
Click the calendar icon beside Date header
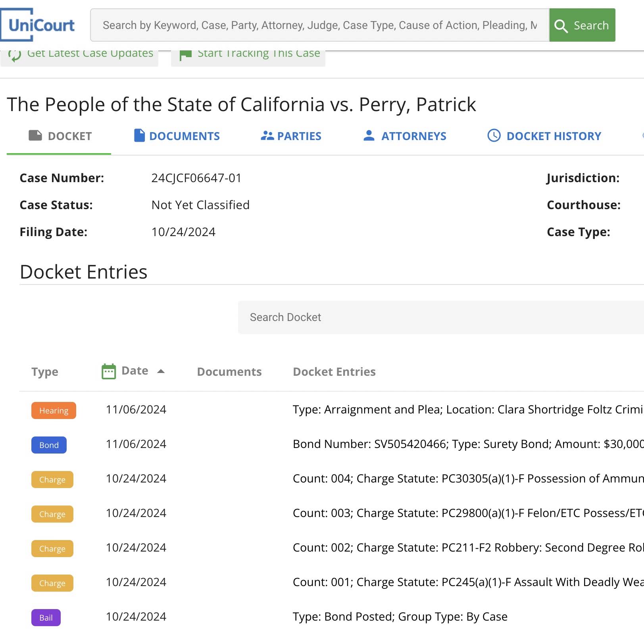click(x=109, y=371)
